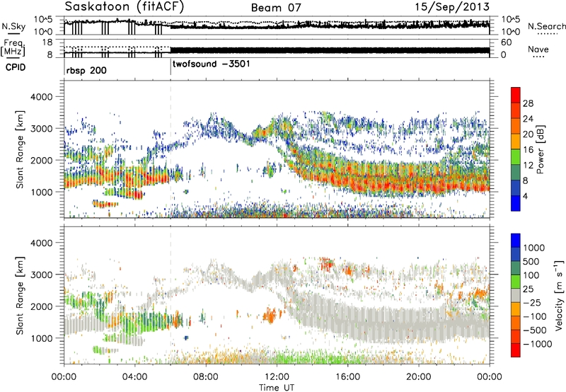Click the '4000' tick of the power panel
Viewport: 566px width, 392px height.
click(42, 97)
